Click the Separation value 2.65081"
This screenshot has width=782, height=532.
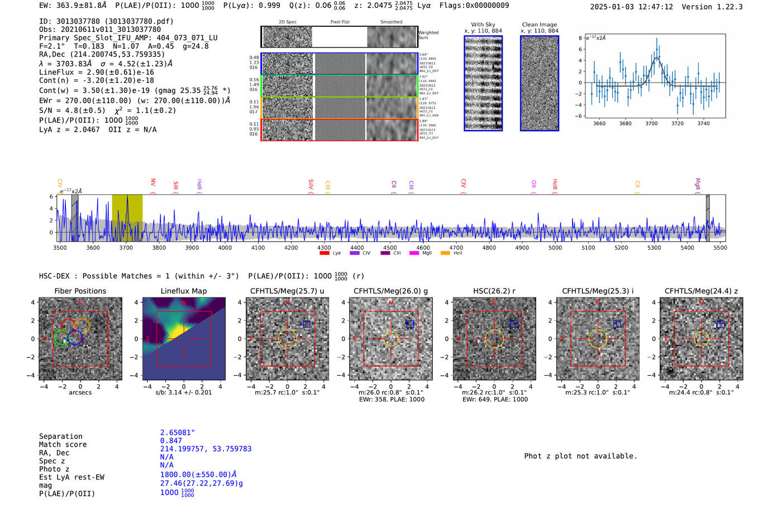tap(178, 433)
